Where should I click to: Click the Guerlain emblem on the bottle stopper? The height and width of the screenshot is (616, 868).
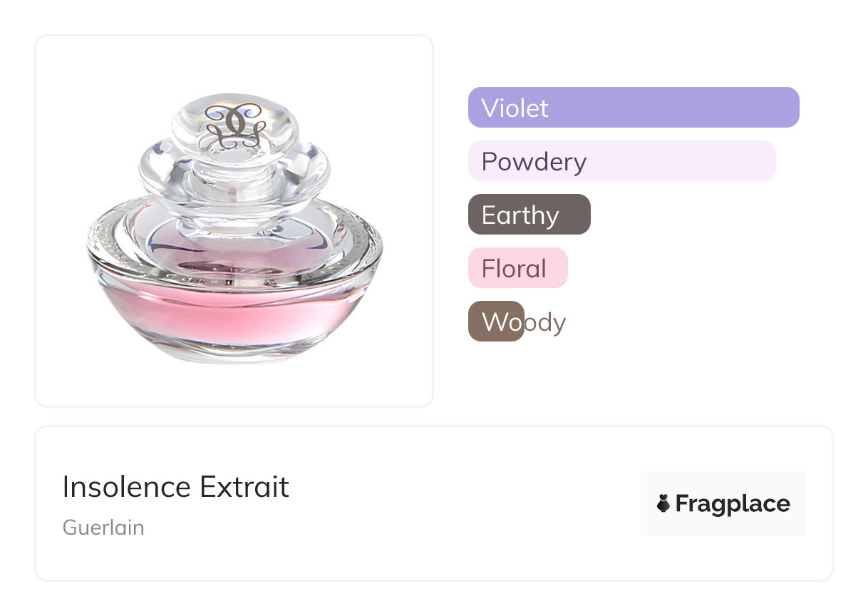pyautogui.click(x=234, y=126)
